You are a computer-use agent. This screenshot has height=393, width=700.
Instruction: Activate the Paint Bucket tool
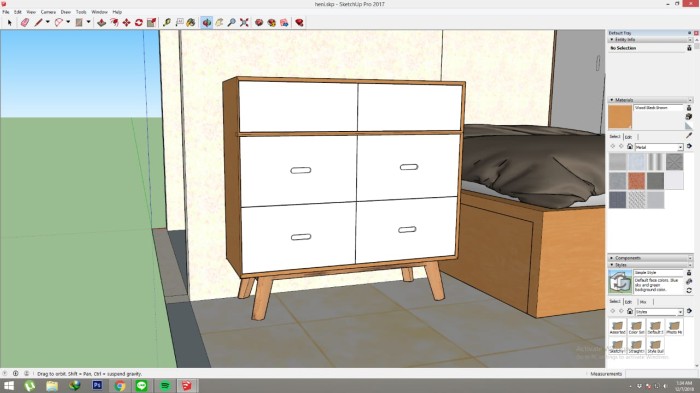point(191,22)
